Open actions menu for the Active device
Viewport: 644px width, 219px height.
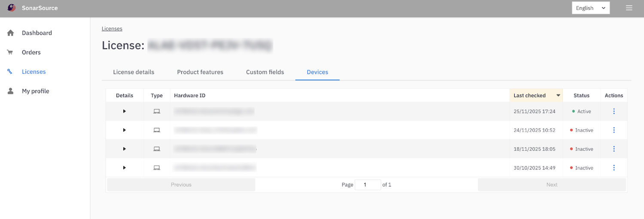click(x=614, y=111)
